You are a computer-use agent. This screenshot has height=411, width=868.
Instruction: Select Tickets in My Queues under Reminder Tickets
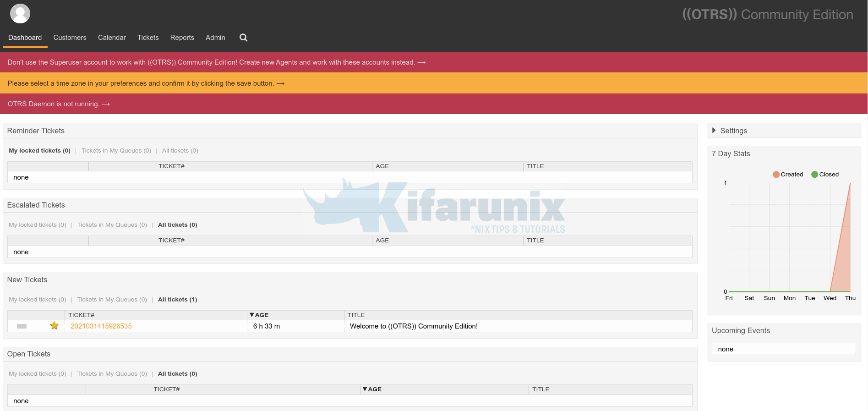point(116,151)
